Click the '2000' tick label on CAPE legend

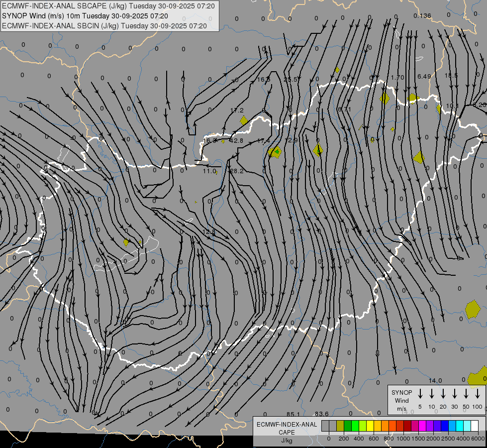tap(433, 439)
